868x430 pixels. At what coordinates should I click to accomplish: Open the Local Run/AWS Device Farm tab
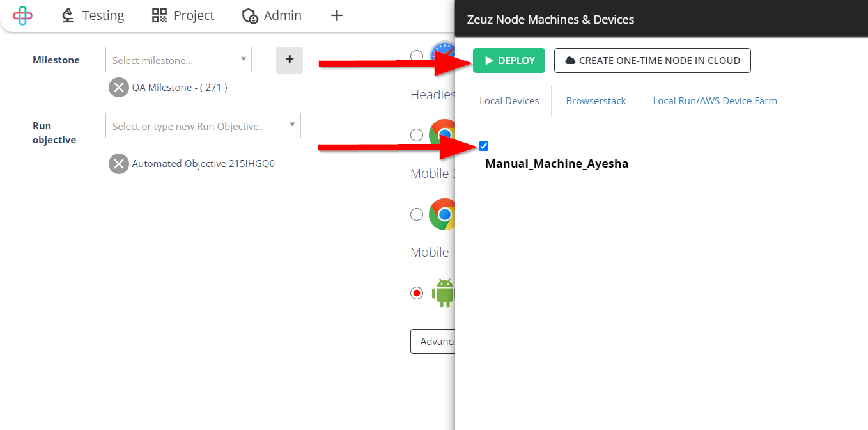(x=715, y=101)
